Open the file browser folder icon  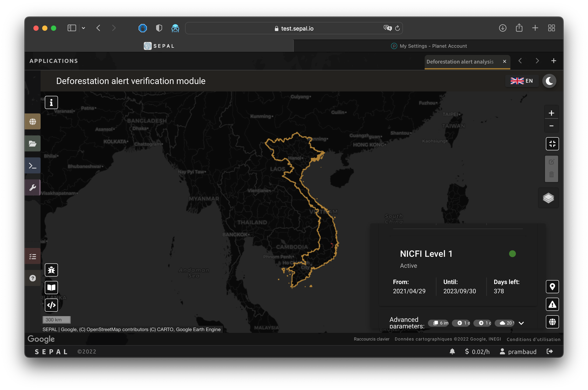(x=32, y=144)
